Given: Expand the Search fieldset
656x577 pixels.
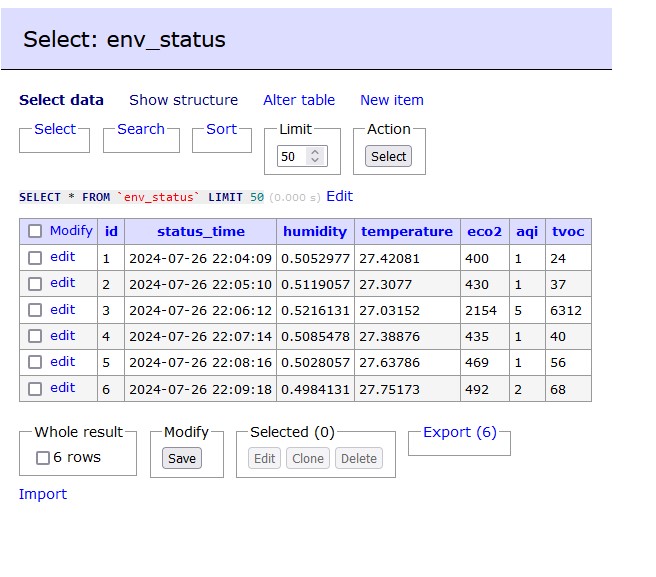Looking at the screenshot, I should (x=141, y=129).
